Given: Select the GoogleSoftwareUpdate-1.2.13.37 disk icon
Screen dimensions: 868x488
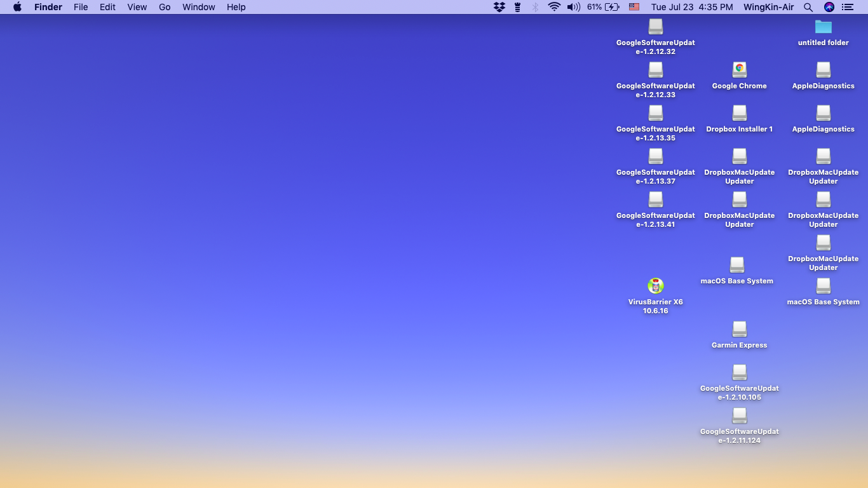Looking at the screenshot, I should click(656, 156).
